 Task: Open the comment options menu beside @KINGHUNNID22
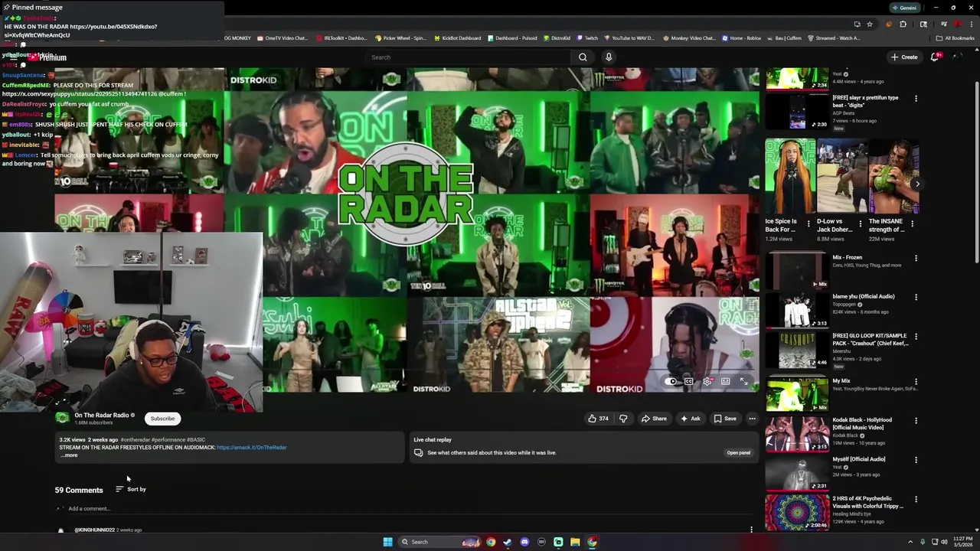pos(751,530)
